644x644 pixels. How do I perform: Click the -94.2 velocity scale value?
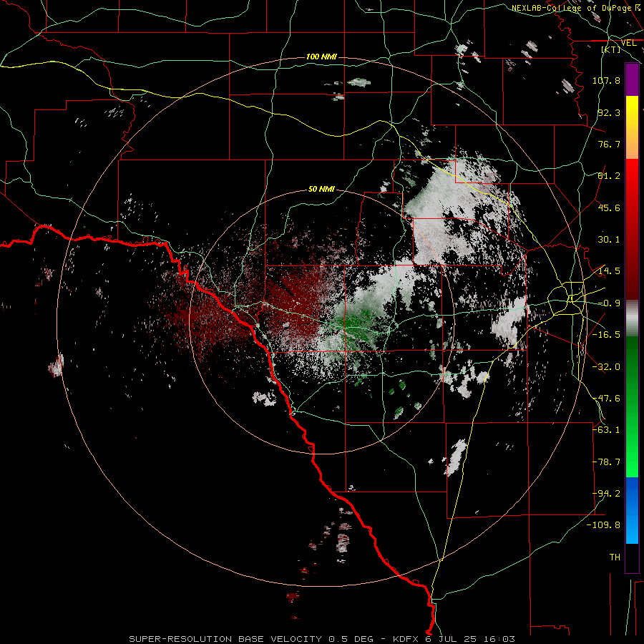pyautogui.click(x=606, y=494)
